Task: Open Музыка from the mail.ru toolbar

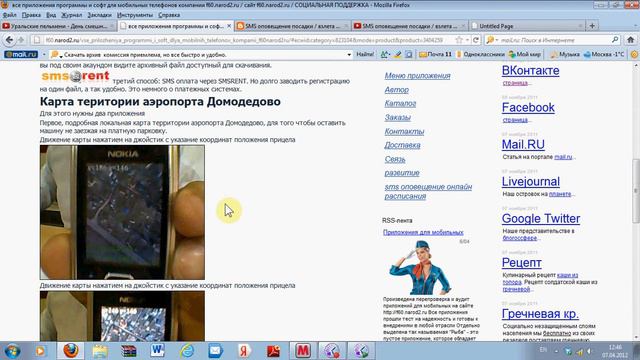Action: [565, 54]
